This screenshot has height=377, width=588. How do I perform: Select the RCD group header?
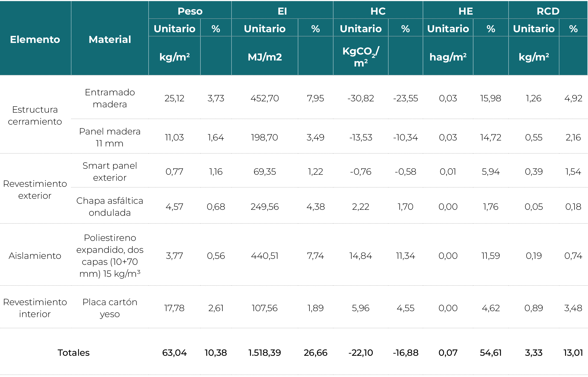548,11
